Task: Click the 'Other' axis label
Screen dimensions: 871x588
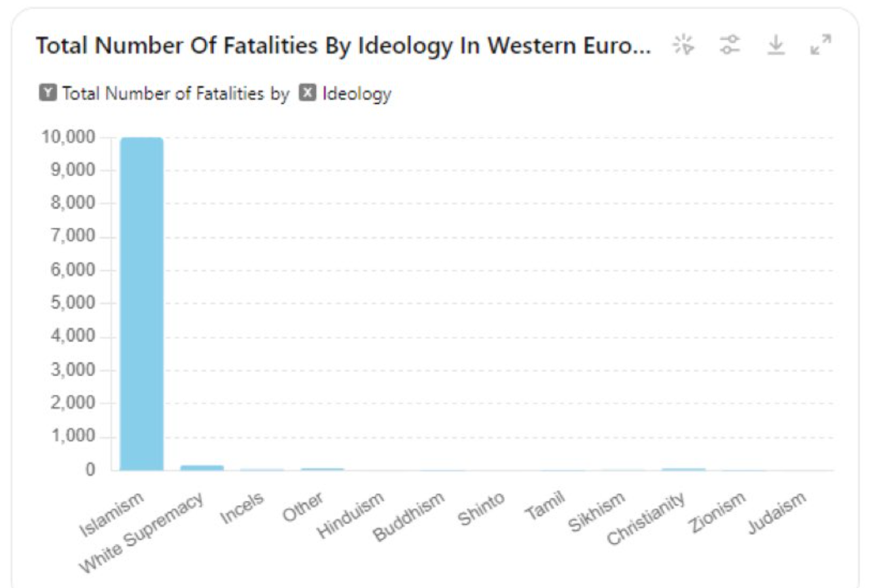Action: pos(304,508)
